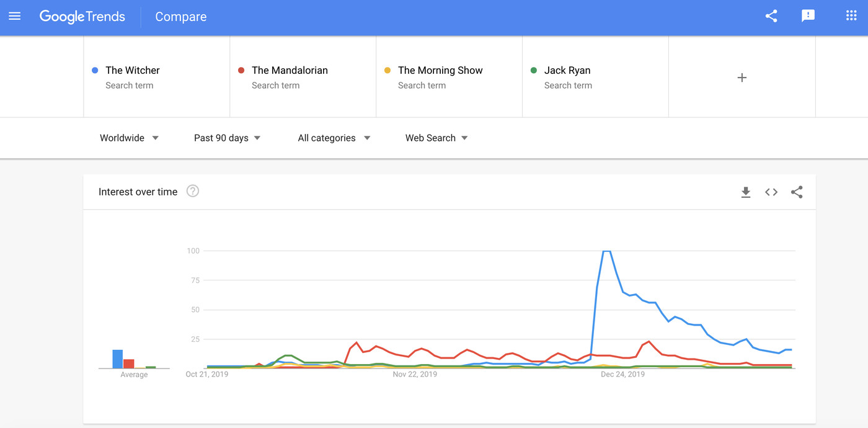Open the help tooltip for Interest over time

pos(192,191)
